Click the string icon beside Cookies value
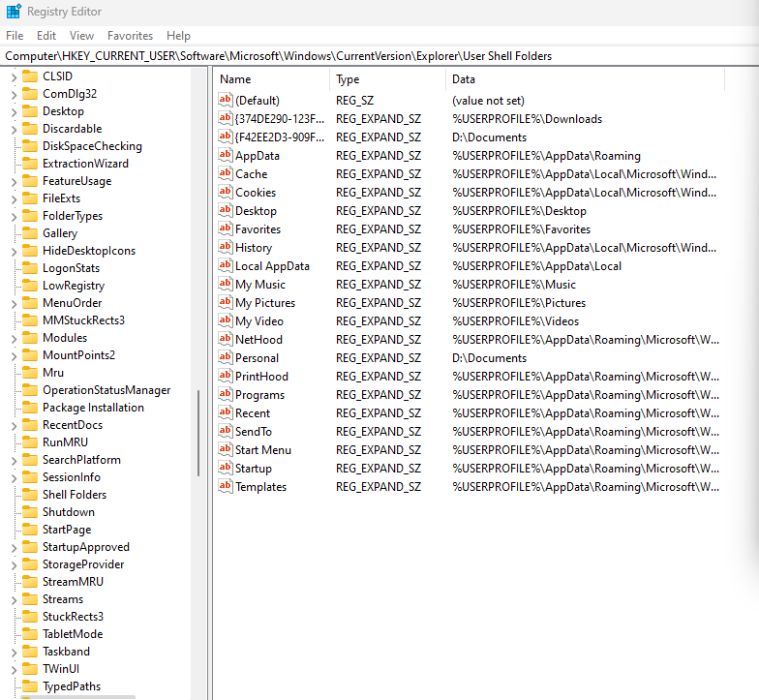The width and height of the screenshot is (759, 700). point(225,192)
